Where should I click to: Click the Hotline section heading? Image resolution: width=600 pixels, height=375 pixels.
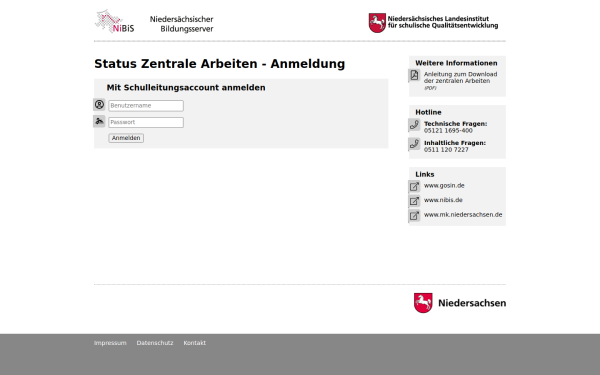[428, 112]
